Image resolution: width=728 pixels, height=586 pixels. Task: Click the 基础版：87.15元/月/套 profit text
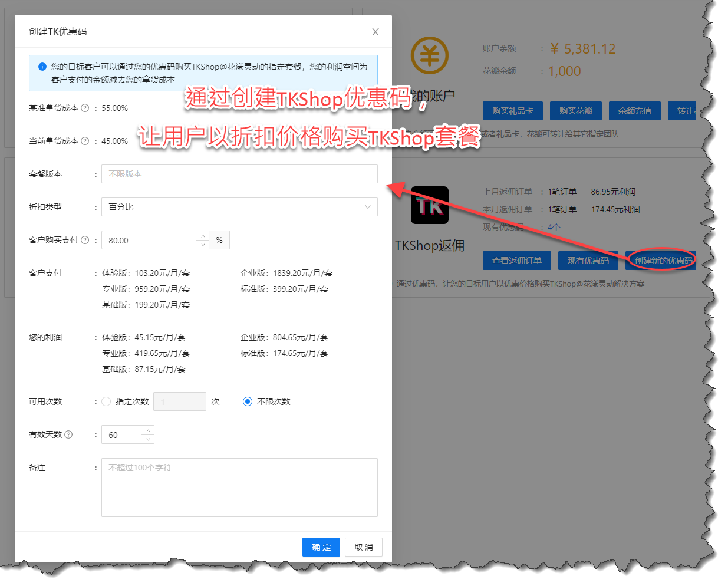[x=144, y=369]
